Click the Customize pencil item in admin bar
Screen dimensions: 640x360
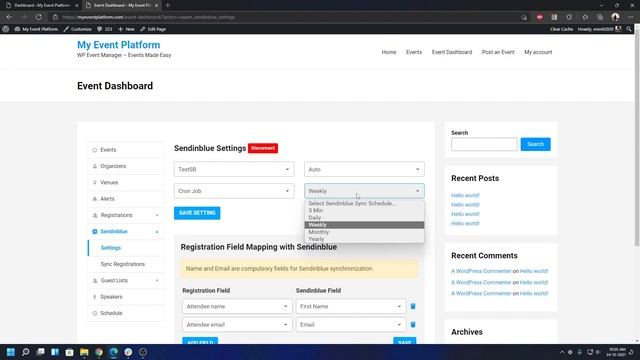point(78,29)
